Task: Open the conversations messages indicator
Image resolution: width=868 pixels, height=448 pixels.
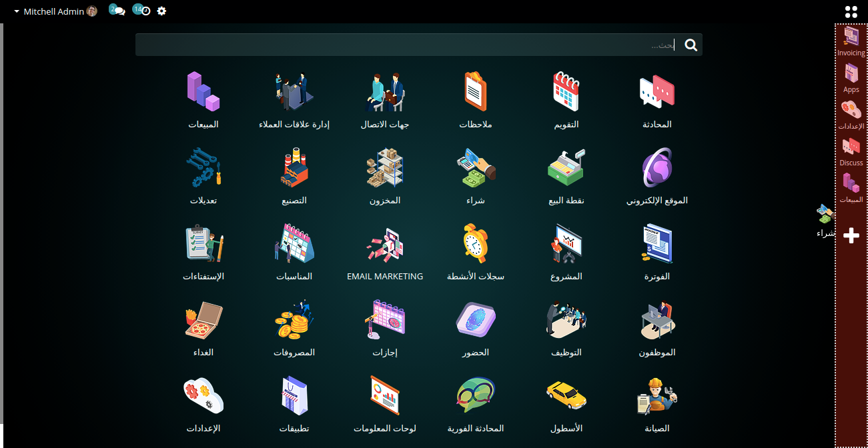Action: click(x=117, y=11)
